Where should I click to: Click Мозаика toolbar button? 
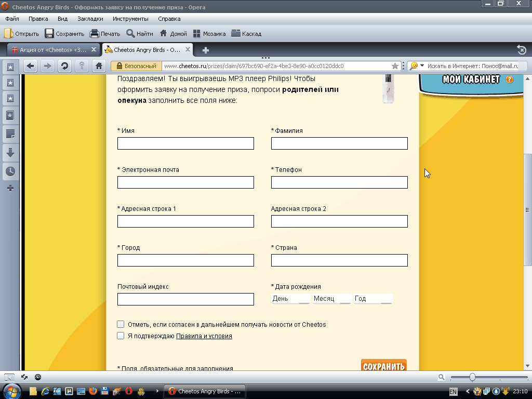click(x=209, y=34)
